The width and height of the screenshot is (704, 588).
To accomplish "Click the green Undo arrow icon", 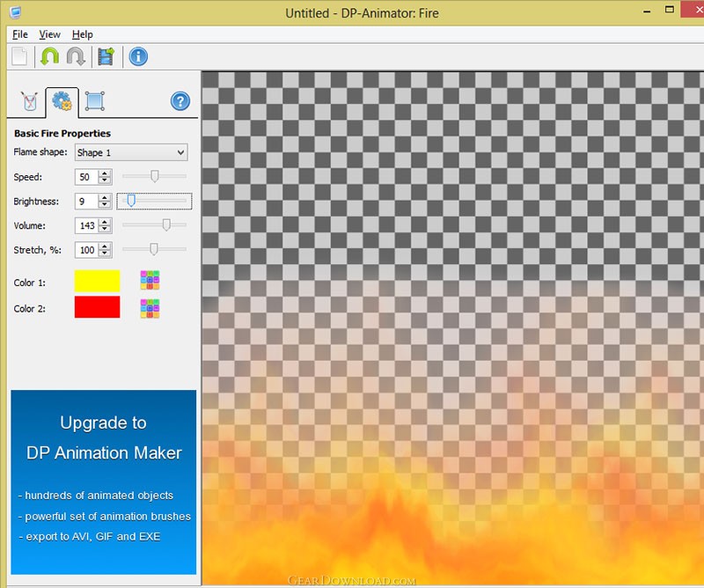I will click(x=50, y=56).
